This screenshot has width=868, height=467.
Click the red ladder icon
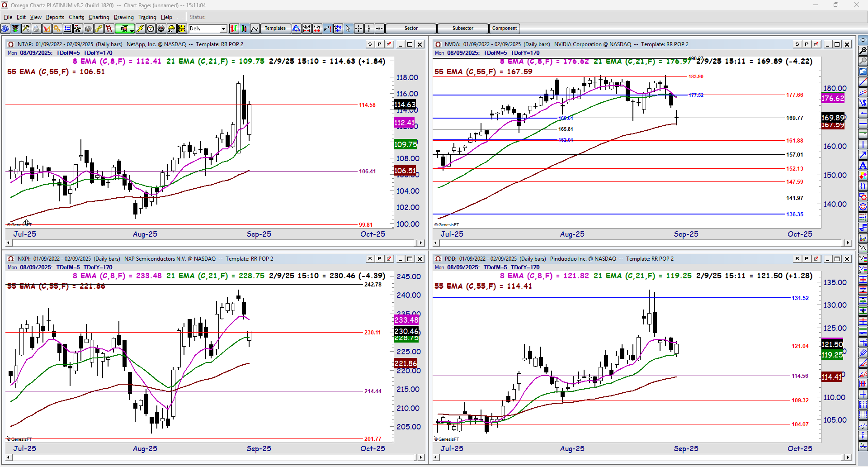(109, 29)
